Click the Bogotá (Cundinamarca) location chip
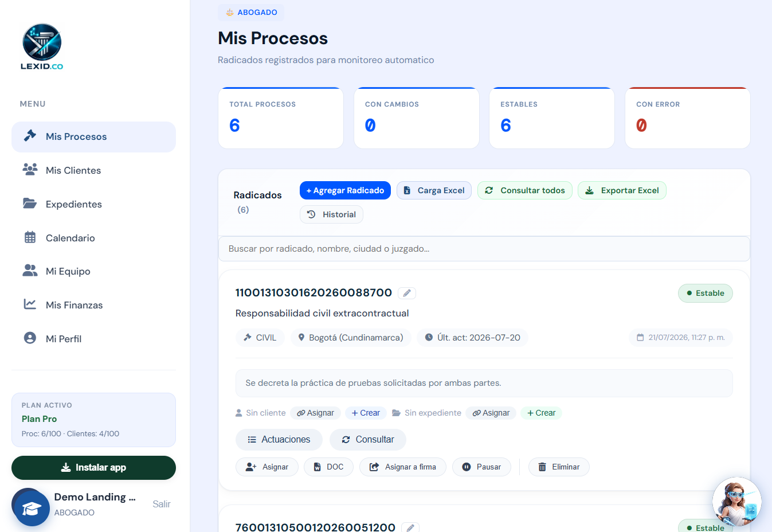The image size is (772, 532). (x=351, y=338)
